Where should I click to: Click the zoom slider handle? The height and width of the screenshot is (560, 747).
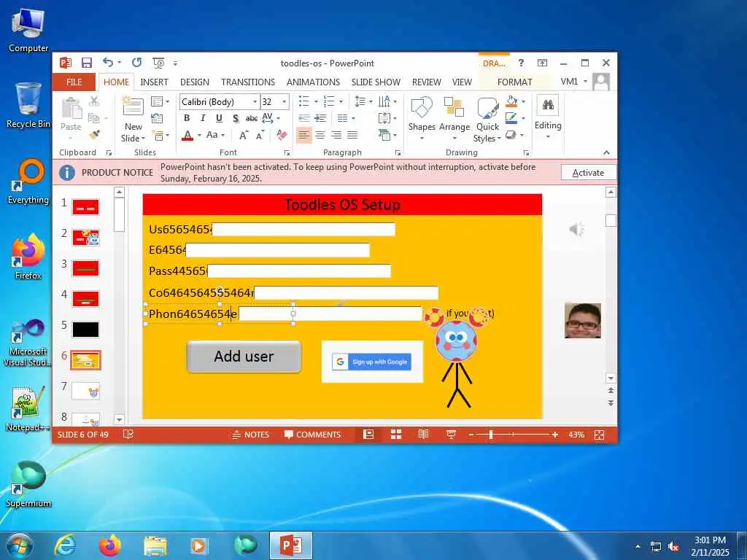491,435
